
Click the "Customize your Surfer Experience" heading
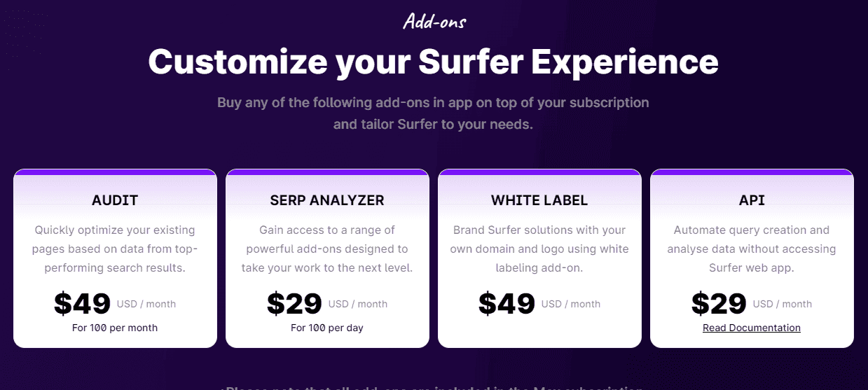(x=433, y=62)
